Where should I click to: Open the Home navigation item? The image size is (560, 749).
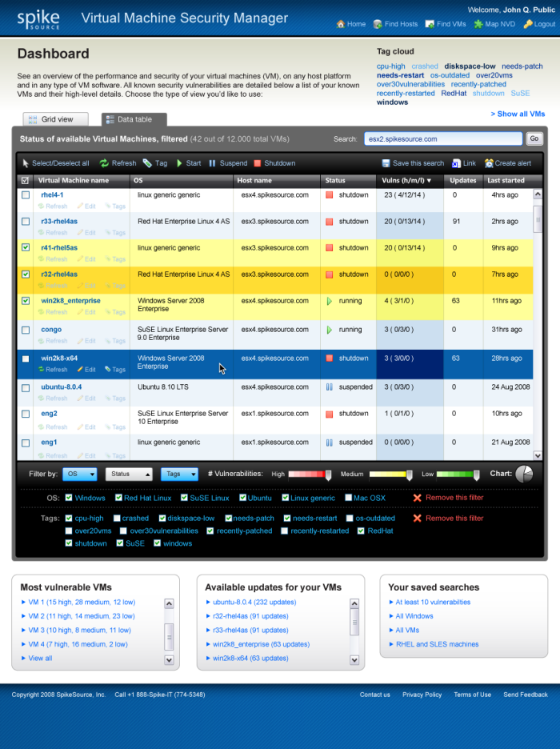(351, 24)
